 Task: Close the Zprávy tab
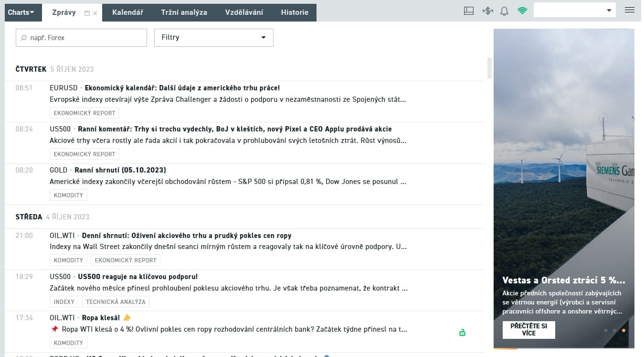tap(95, 13)
